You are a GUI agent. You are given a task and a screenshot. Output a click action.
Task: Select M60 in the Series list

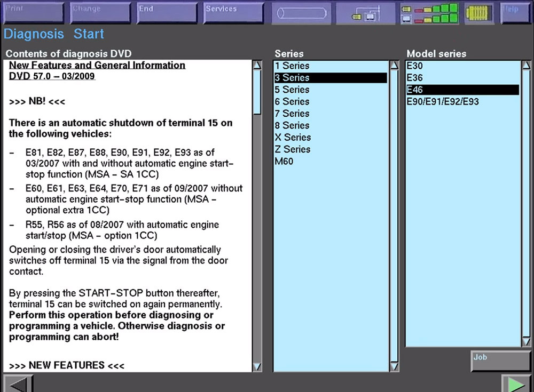tap(331, 161)
